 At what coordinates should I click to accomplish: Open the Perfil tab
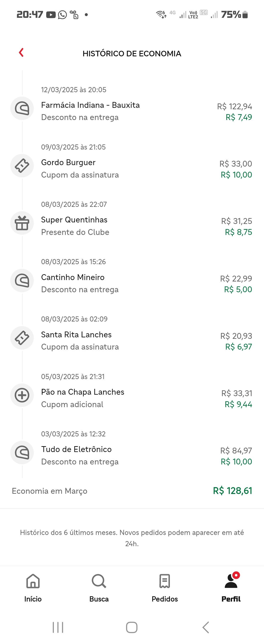231,587
